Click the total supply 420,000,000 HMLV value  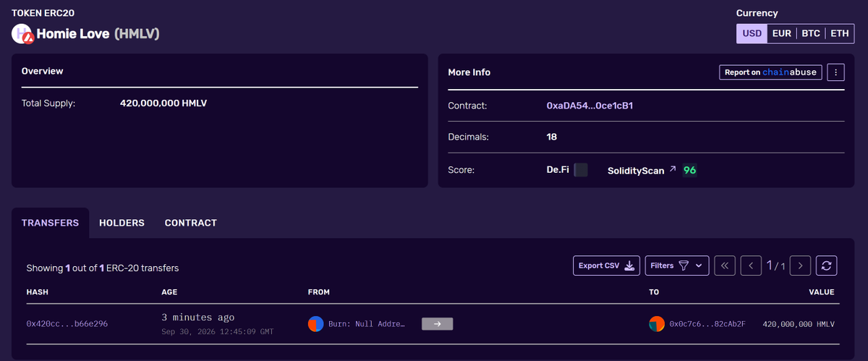pyautogui.click(x=163, y=103)
